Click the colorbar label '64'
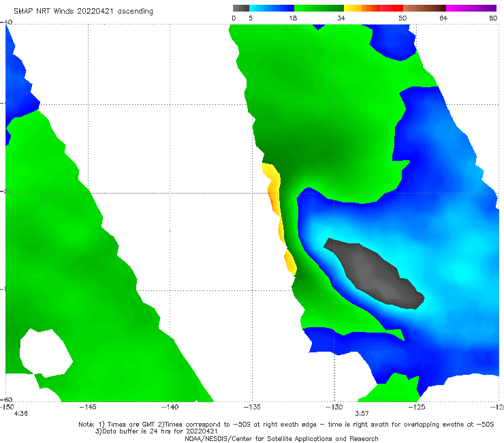 pos(443,18)
